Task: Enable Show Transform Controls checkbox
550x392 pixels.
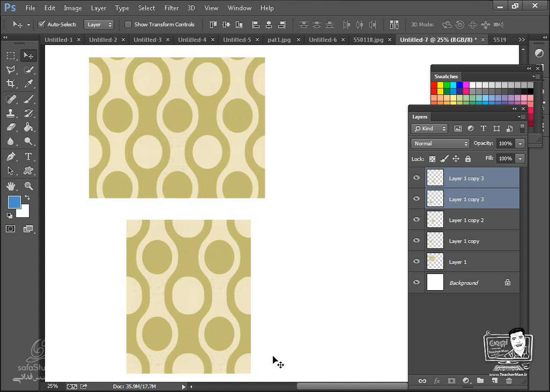Action: [x=128, y=25]
